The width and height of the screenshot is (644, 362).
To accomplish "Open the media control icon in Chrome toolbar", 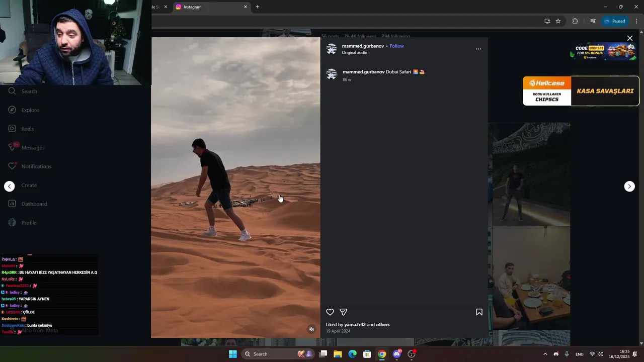I will pos(593,21).
